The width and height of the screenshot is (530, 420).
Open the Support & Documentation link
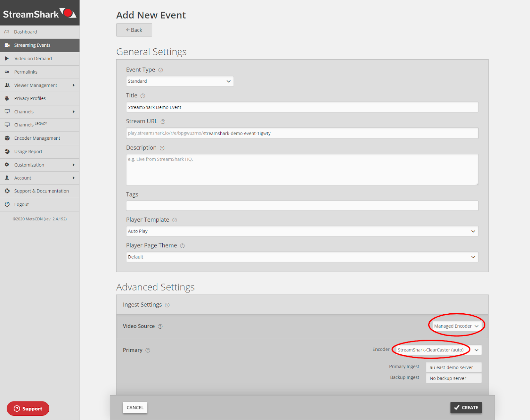(40, 191)
